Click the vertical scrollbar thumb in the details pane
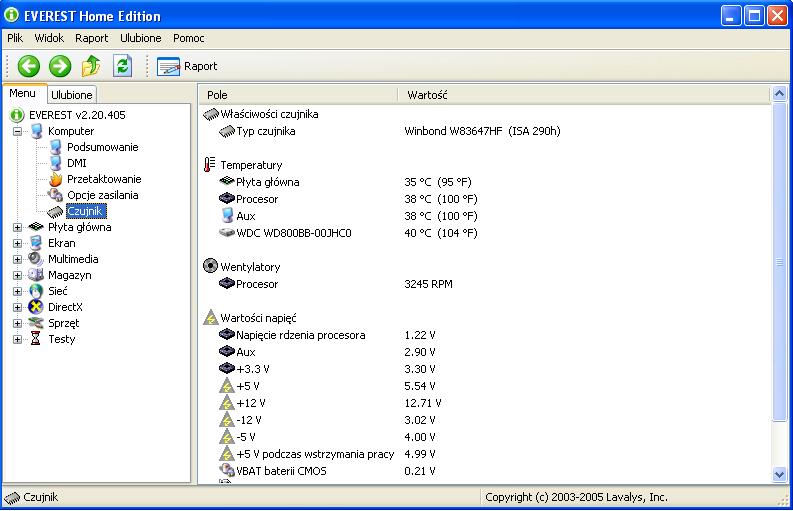Image resolution: width=793 pixels, height=511 pixels. 779,261
